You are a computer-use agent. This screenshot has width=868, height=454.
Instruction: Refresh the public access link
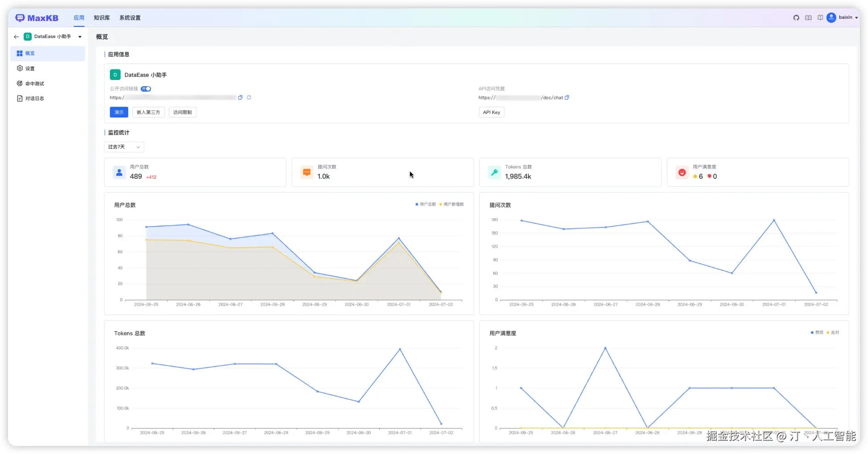(x=249, y=97)
